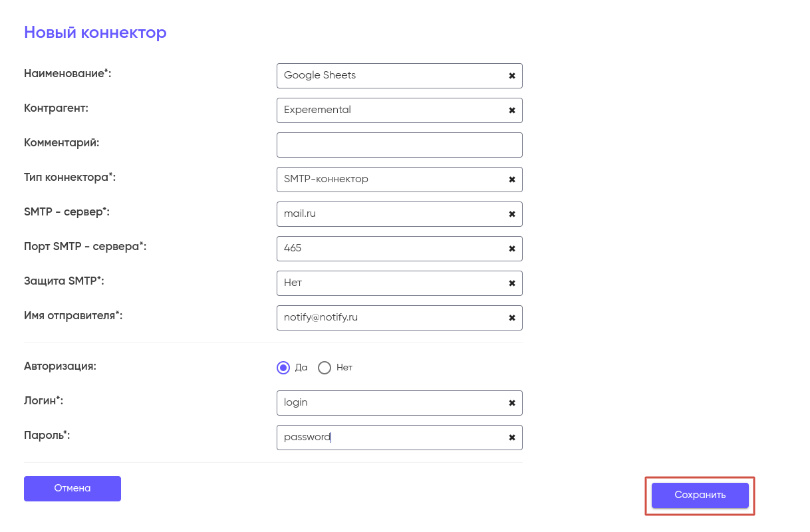The image size is (810, 532).
Task: Clear the SMTP - сервер field X icon
Action: [x=512, y=214]
